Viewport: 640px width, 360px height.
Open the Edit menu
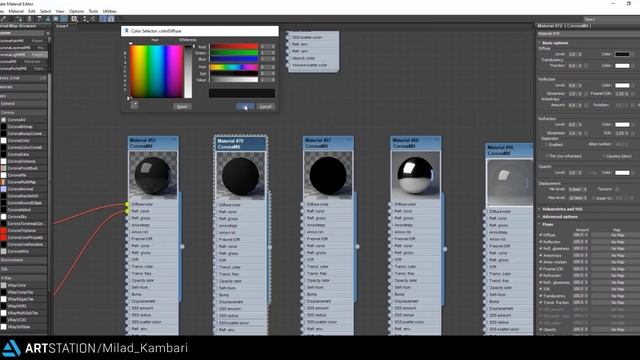pos(32,11)
